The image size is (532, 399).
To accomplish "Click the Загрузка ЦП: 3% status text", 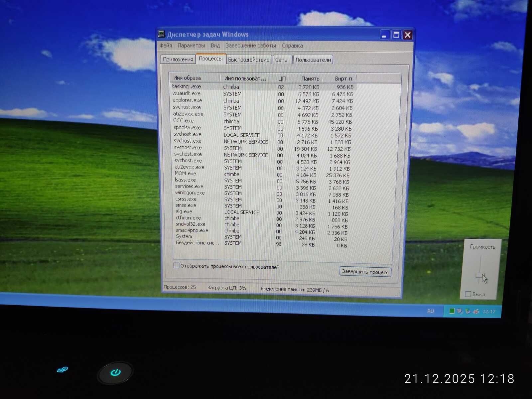I will pos(227,288).
